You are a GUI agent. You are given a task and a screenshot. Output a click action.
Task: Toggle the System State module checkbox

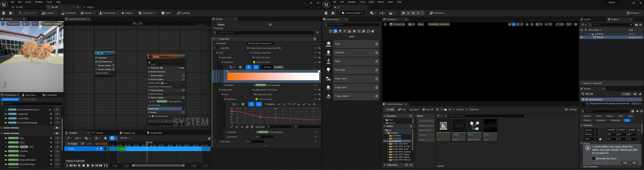(x=113, y=73)
